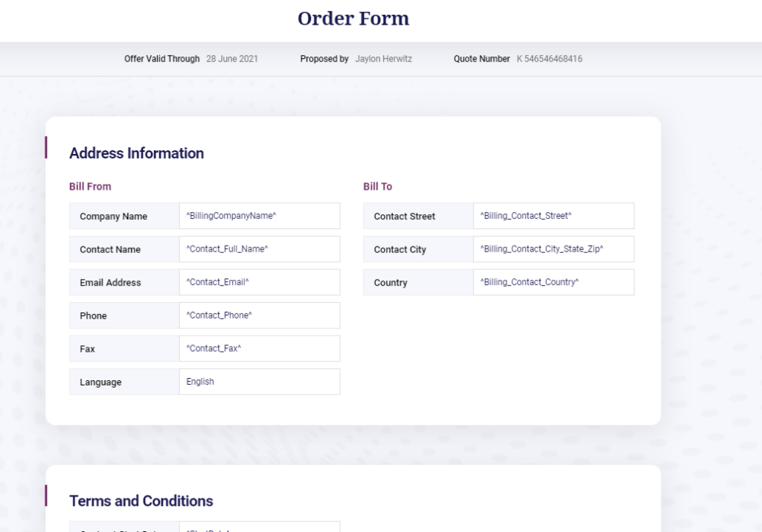Click the Order Form page title
Image resolution: width=762 pixels, height=532 pixels.
[x=353, y=19]
